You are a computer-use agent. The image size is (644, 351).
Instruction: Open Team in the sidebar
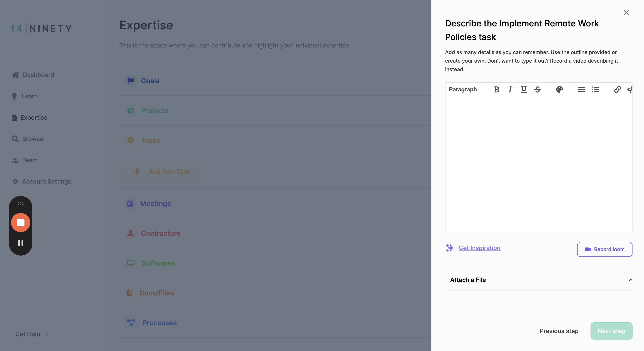tap(25, 160)
